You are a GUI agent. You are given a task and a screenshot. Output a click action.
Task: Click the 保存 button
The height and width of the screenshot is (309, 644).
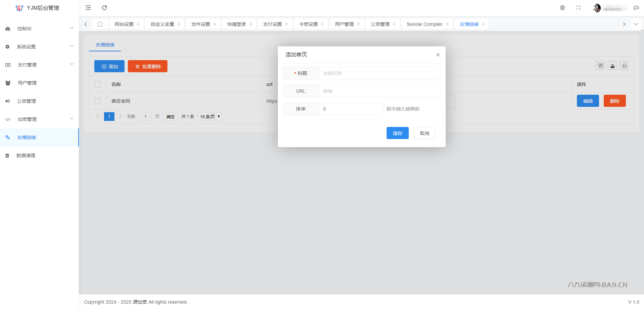[397, 133]
